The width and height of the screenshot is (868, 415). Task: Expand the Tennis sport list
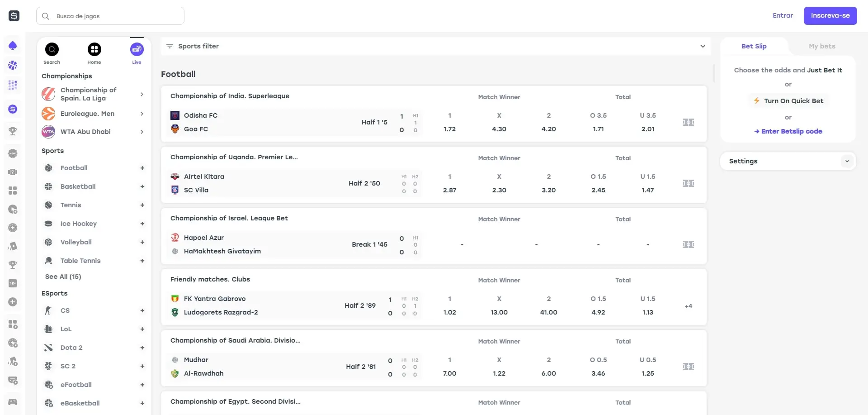[142, 205]
